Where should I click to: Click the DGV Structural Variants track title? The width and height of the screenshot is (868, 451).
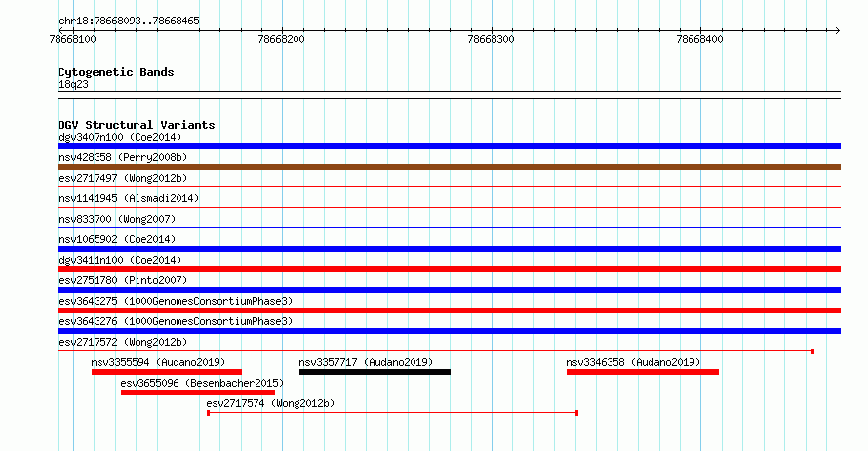coord(137,125)
